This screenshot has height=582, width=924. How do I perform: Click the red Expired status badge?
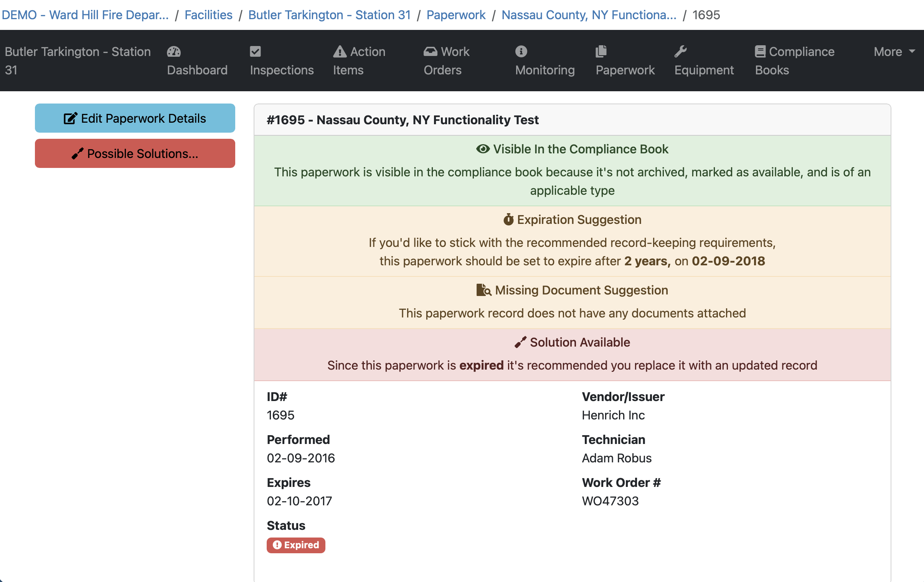point(296,545)
